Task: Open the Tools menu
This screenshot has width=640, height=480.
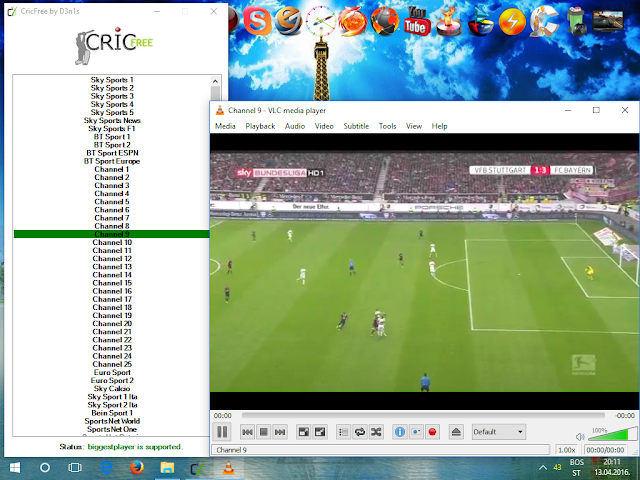Action: coord(387,126)
